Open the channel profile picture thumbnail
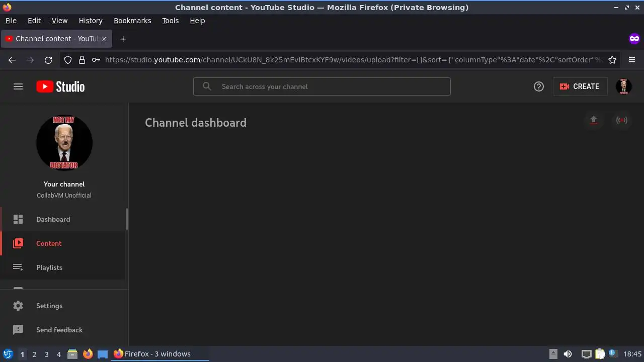This screenshot has width=644, height=362. click(64, 143)
